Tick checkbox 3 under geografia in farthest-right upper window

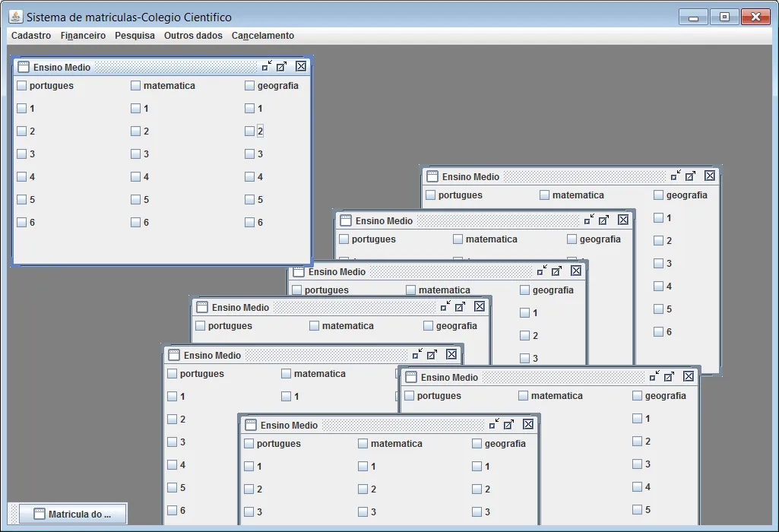(663, 263)
